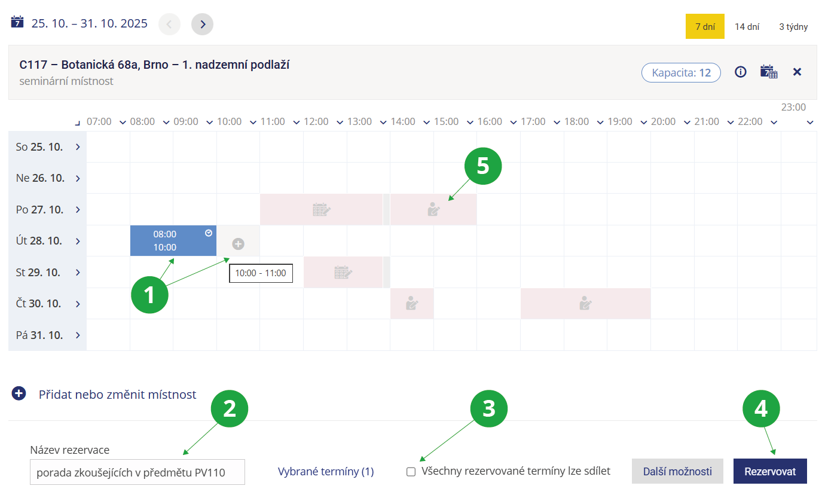The image size is (822, 504).
Task: Open the Vybrané termíny (1) link
Action: pos(326,472)
